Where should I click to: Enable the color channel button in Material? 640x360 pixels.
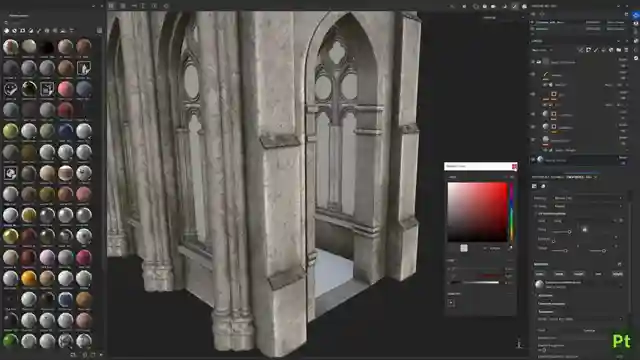tap(540, 274)
